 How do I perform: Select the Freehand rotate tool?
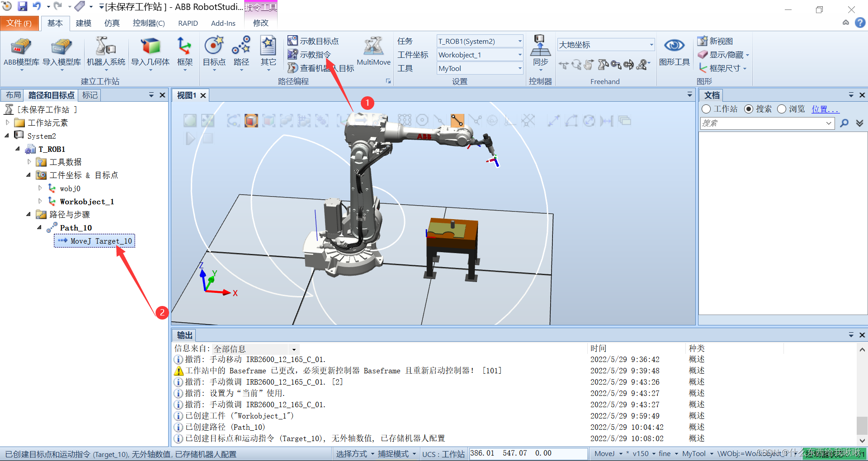[x=576, y=65]
